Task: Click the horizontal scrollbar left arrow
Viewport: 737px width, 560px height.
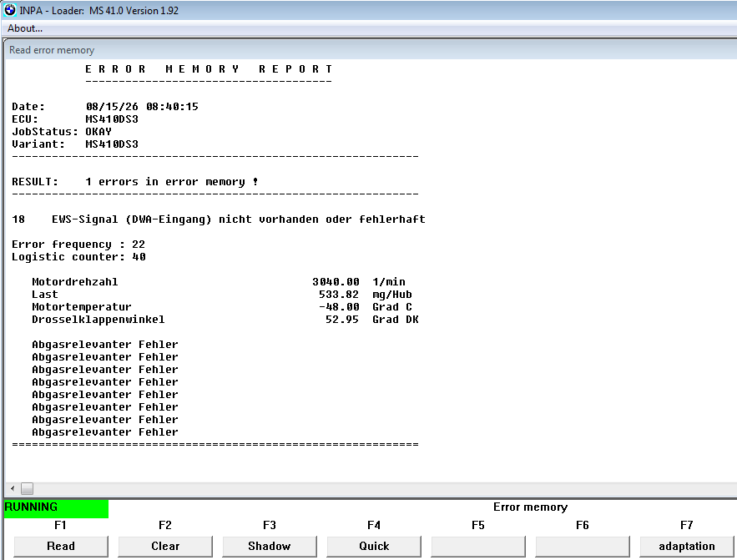Action: click(x=13, y=488)
